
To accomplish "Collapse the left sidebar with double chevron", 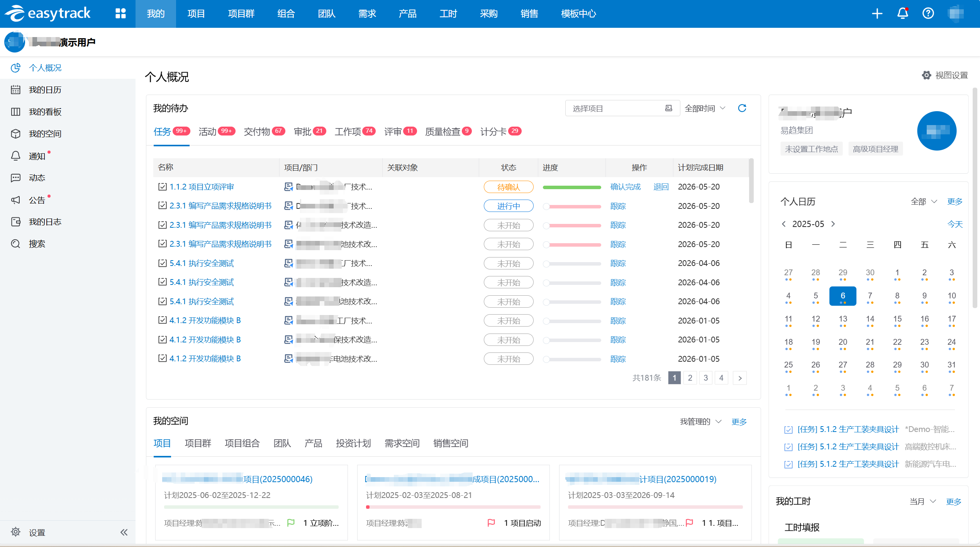I will click(124, 532).
